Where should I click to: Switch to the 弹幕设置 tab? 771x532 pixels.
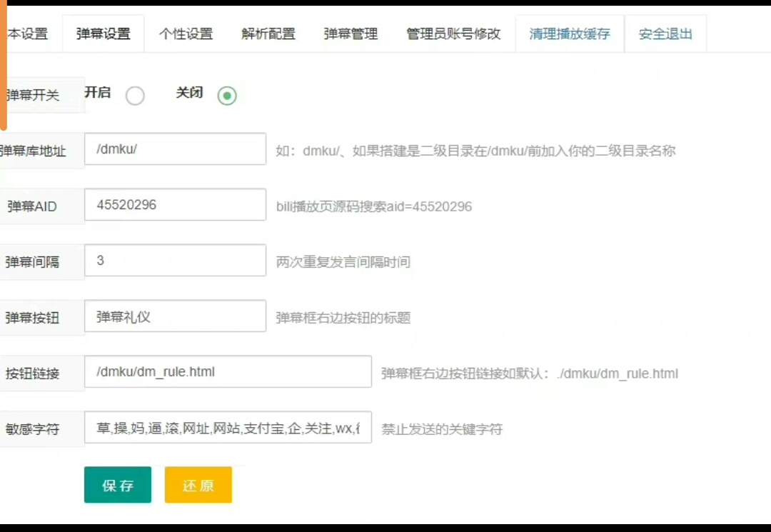104,34
